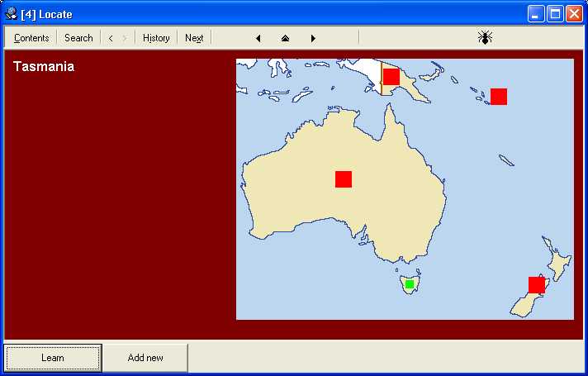588x376 pixels.
Task: Maximize the Locate window
Action: (555, 14)
